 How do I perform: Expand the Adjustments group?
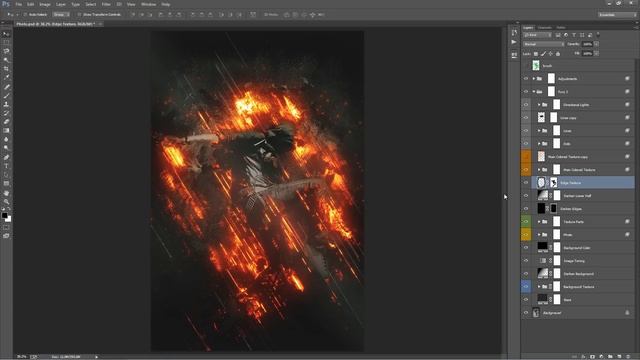[533, 79]
